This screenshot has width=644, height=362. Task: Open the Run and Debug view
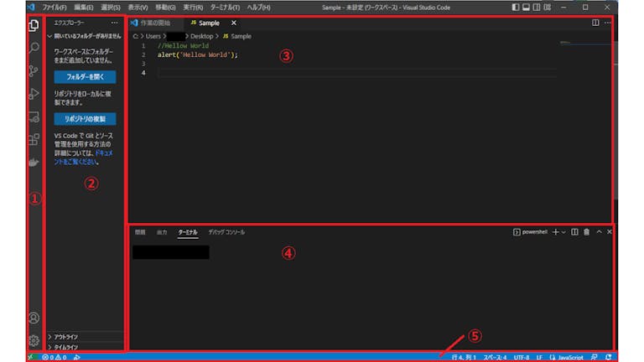[x=34, y=94]
